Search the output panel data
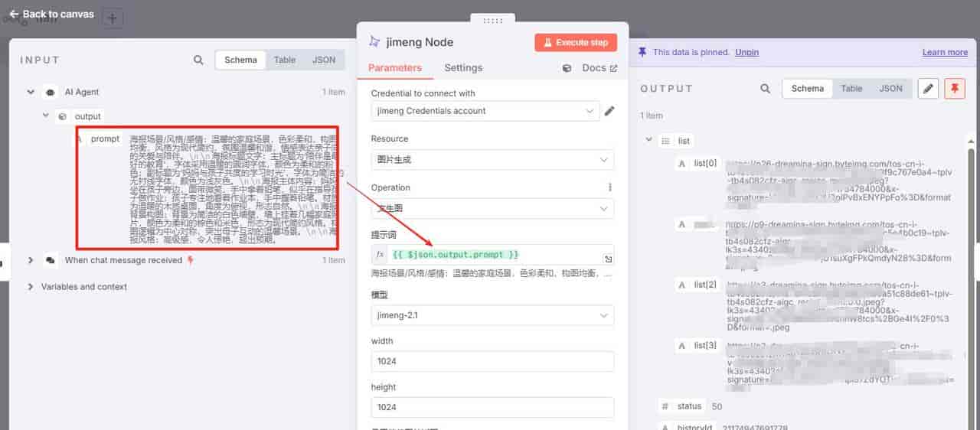The height and width of the screenshot is (430, 980). tap(765, 89)
